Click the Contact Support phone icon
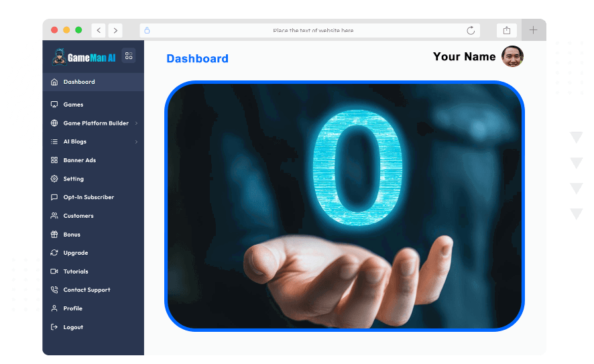Screen dimensions: 594x364 54,290
